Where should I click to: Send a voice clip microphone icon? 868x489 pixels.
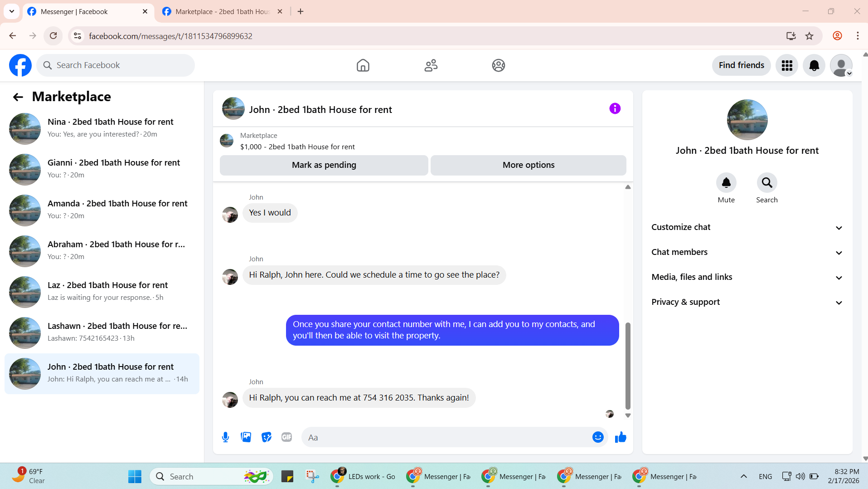point(225,437)
